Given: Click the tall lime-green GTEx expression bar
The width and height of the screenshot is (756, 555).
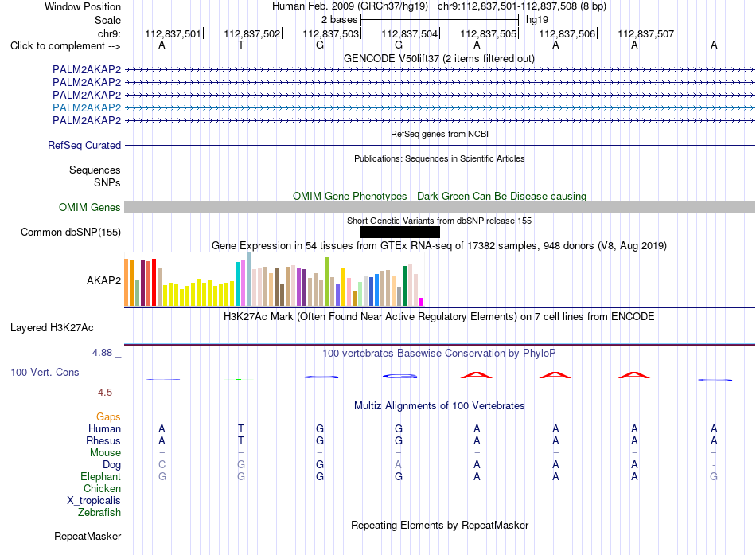Looking at the screenshot, I should coord(326,281).
